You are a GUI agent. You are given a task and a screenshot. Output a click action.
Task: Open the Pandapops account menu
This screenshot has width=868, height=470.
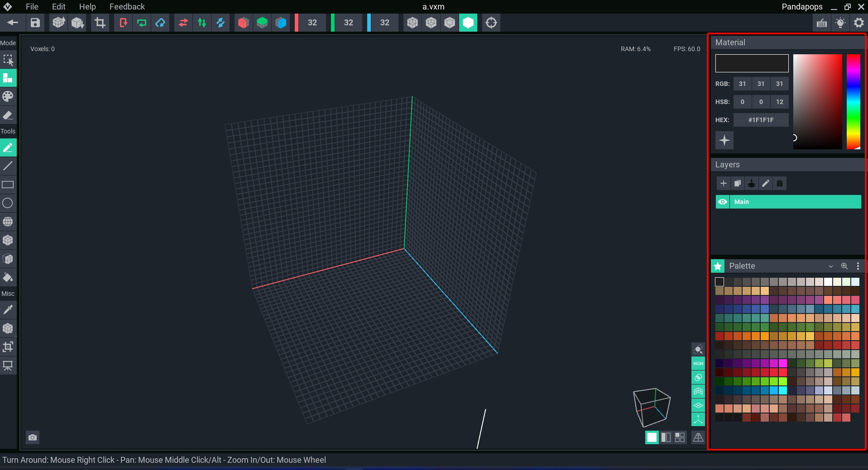click(802, 7)
